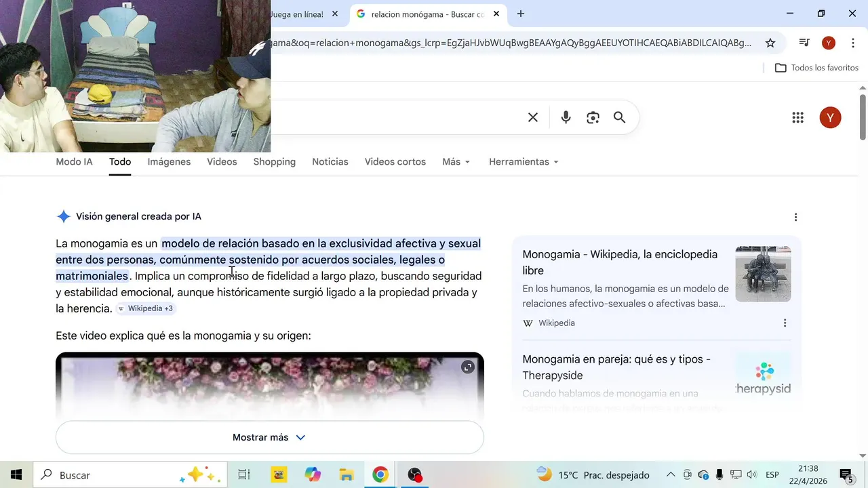Expand overview with Mostrar más
Viewport: 868px width, 488px height.
pos(270,437)
